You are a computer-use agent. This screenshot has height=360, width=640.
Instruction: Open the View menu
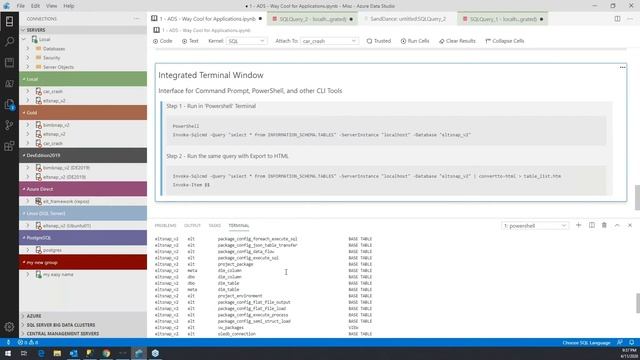51,6
